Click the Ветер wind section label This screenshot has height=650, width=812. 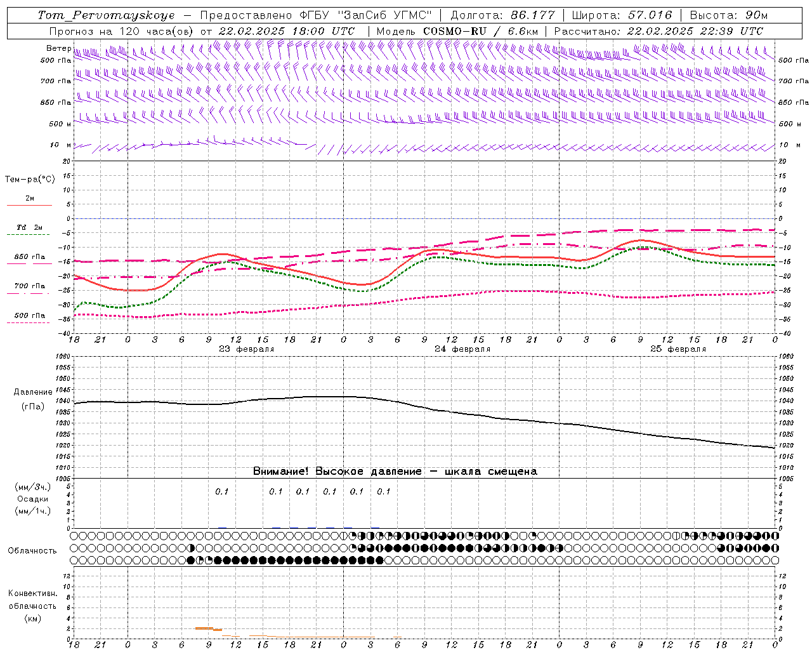click(x=58, y=48)
